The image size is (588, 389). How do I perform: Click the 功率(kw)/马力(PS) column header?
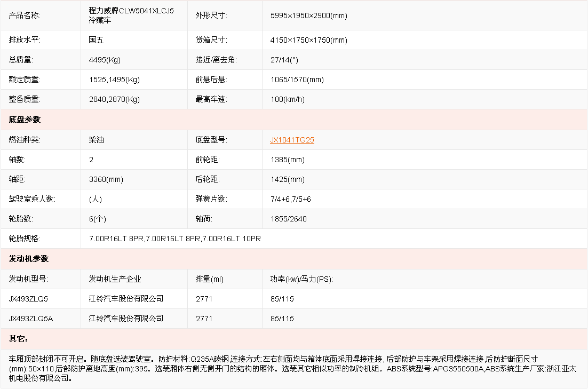pyautogui.click(x=301, y=279)
